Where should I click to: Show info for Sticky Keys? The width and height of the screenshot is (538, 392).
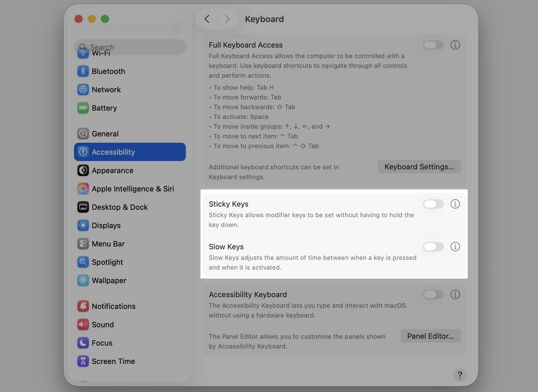(455, 204)
